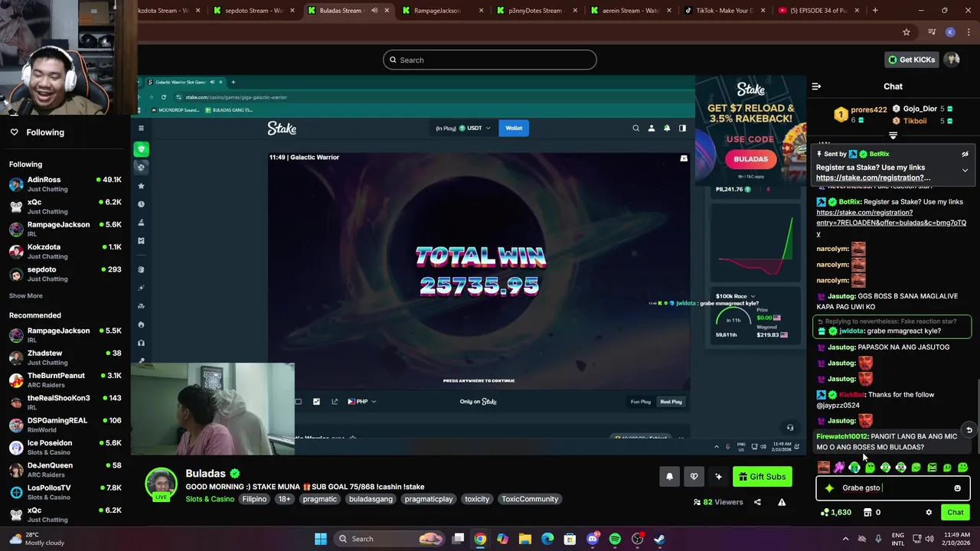Click the Windows taskbar Search box
Screen dimensions: 980x551
click(x=390, y=539)
